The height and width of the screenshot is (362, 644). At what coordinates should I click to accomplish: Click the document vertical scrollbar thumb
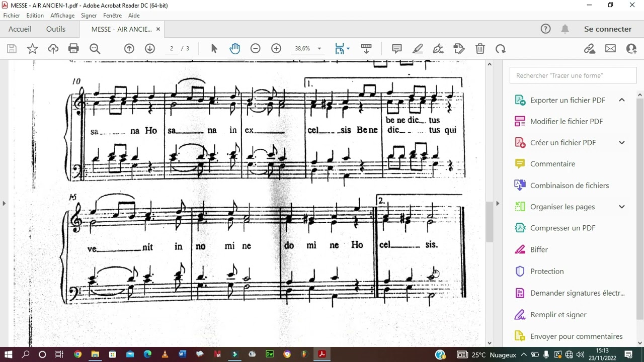[x=490, y=221]
